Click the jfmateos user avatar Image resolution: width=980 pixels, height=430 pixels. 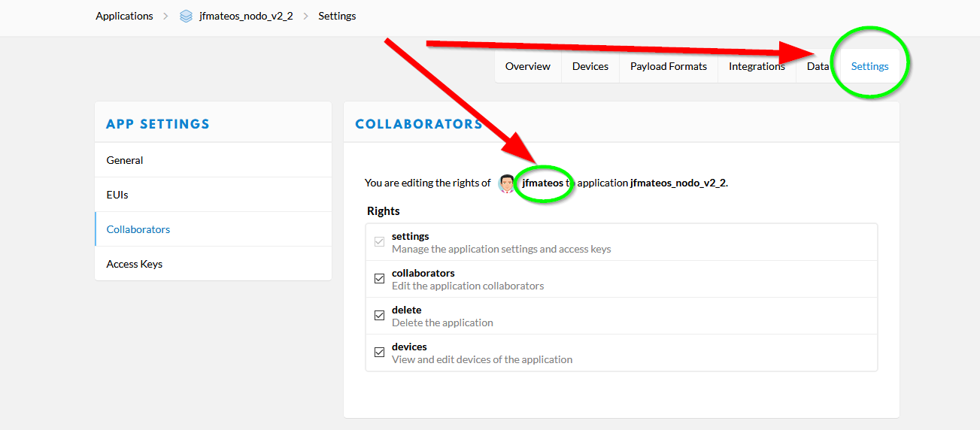[x=507, y=183]
